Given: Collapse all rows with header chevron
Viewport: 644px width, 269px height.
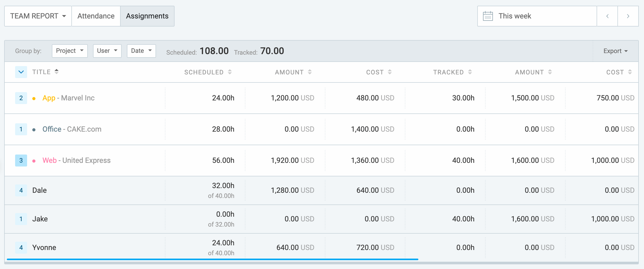Looking at the screenshot, I should 21,72.
